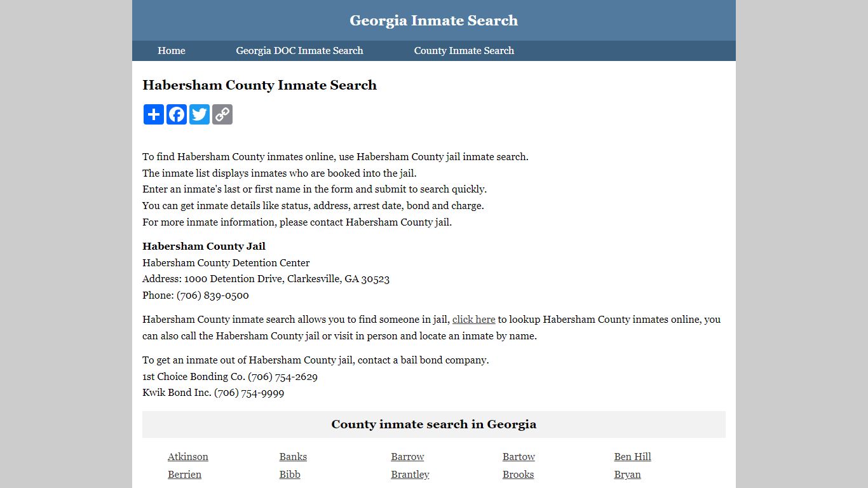
Task: Open County Inmate Search menu
Action: (x=464, y=51)
